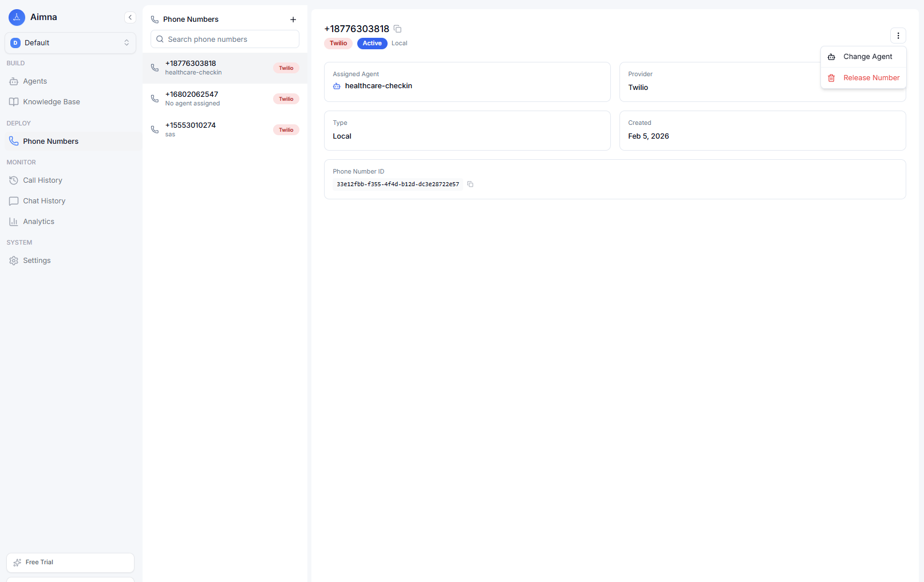Screen dimensions: 924x582
Task: Open the Default workspace dropdown
Action: [70, 43]
